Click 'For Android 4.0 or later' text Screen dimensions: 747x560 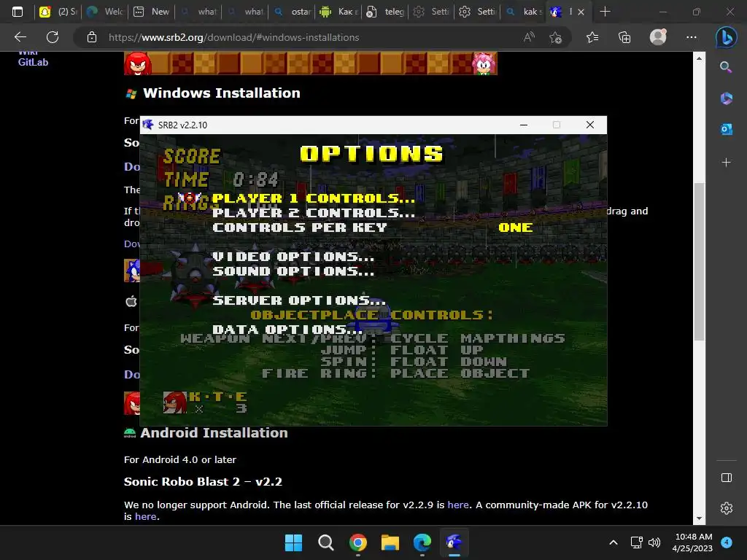coord(180,459)
